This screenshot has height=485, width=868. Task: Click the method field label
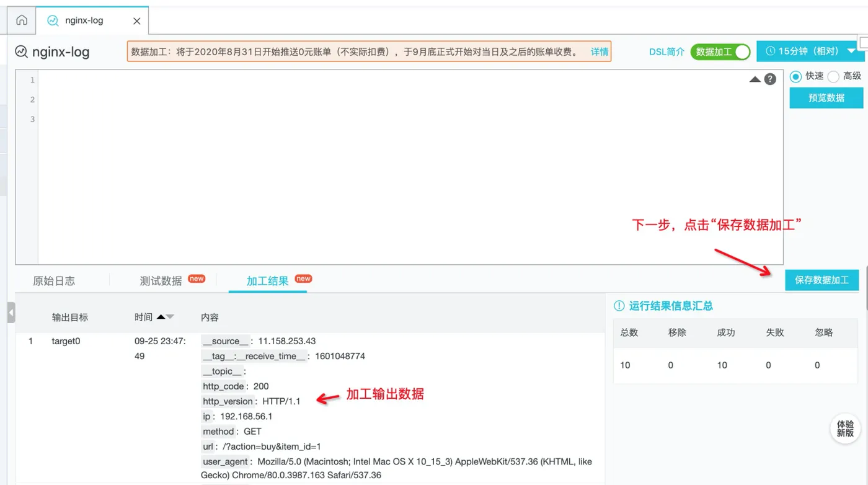[x=218, y=431]
